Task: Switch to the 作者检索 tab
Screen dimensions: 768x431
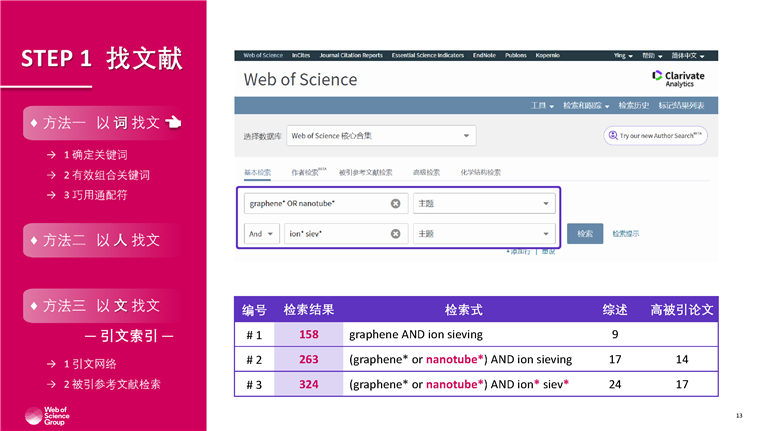Action: (309, 172)
